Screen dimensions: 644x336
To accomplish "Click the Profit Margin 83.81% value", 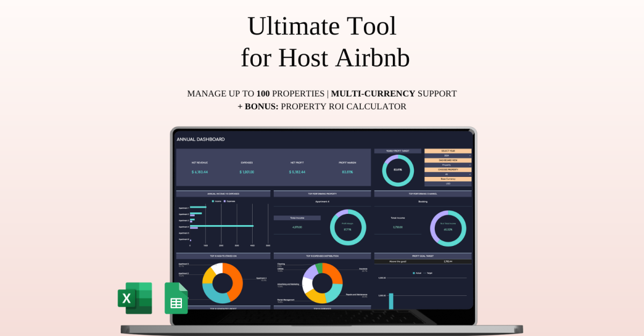I will pos(348,172).
